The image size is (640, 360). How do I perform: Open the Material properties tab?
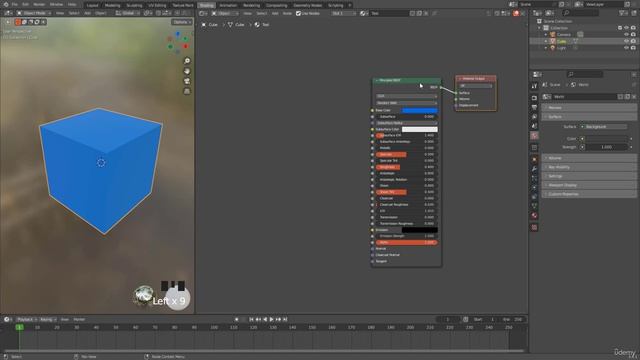[534, 216]
